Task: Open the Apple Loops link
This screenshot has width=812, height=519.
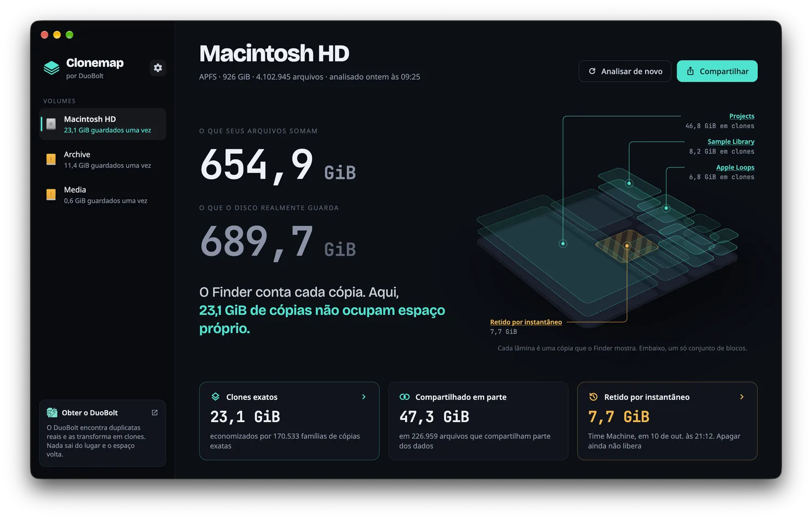Action: (x=735, y=168)
